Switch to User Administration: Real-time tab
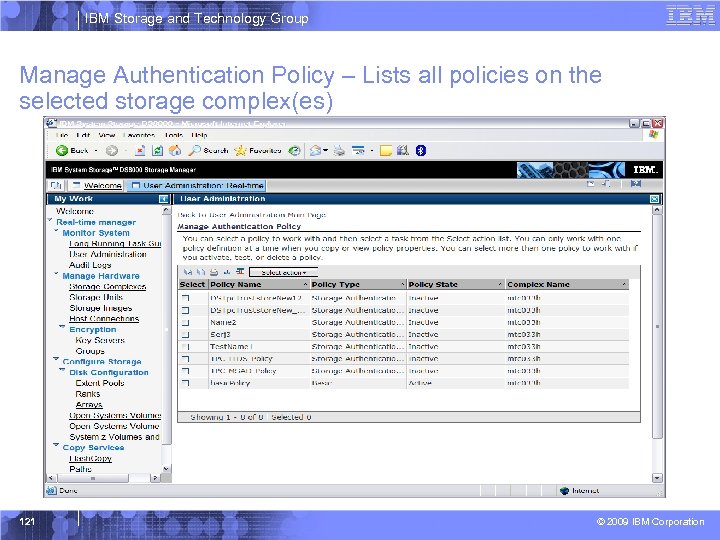The height and width of the screenshot is (540, 720). 197,186
